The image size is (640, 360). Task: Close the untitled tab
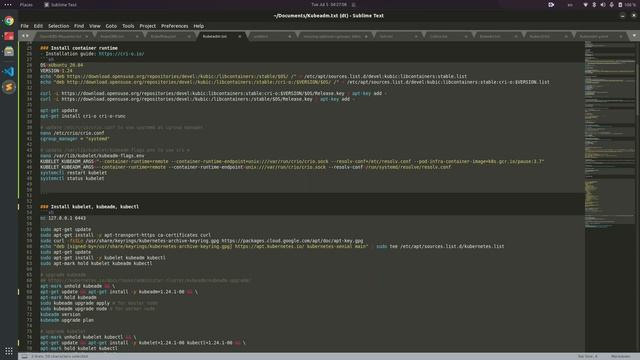click(289, 36)
